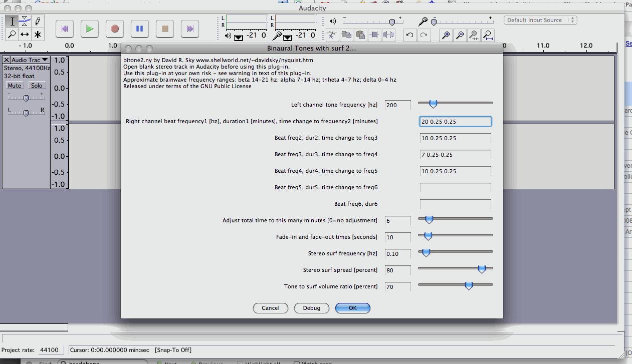
Task: Click the Zoom Out magnifier icon
Action: point(460,35)
